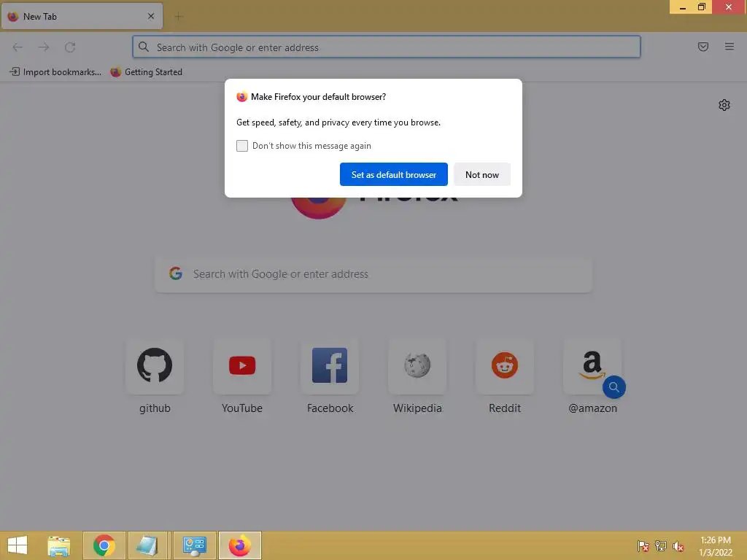Close the New Tab tab
This screenshot has height=560, width=747.
pyautogui.click(x=151, y=16)
